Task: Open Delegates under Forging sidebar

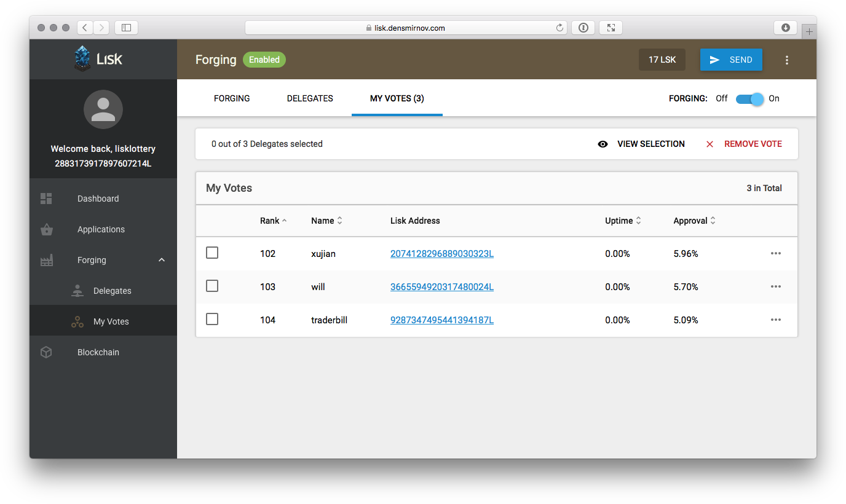Action: [x=103, y=291]
